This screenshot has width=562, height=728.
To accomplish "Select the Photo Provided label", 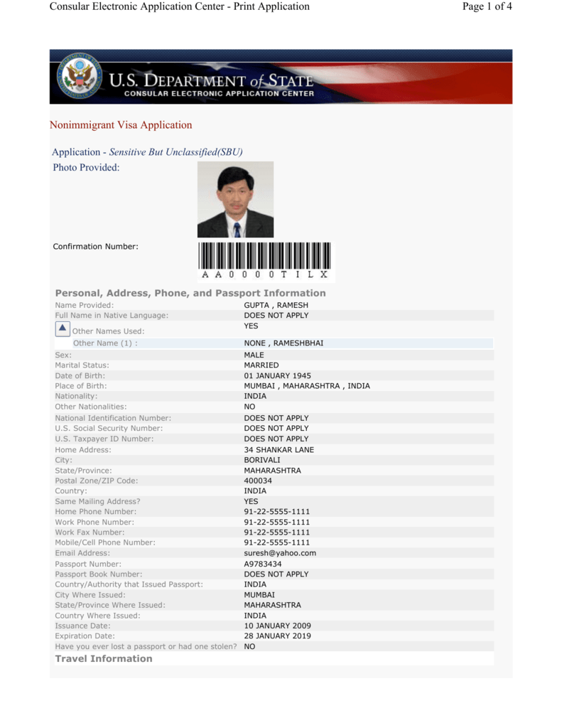I will (x=86, y=168).
